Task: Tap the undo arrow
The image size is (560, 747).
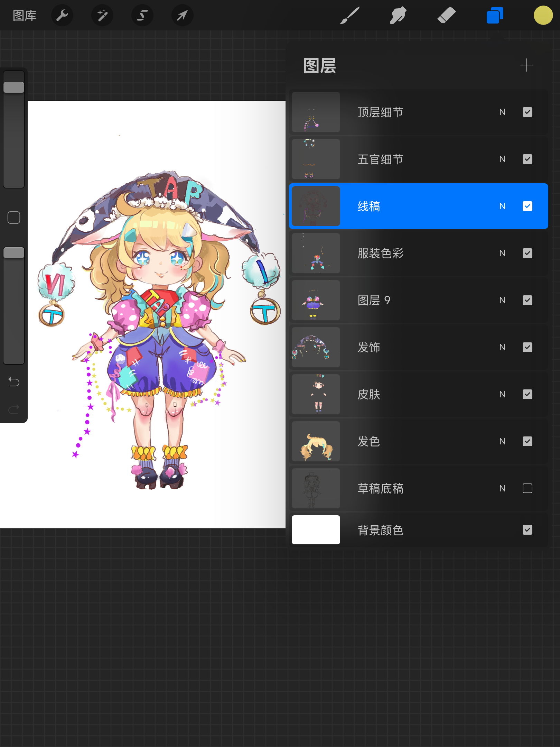Action: tap(14, 381)
